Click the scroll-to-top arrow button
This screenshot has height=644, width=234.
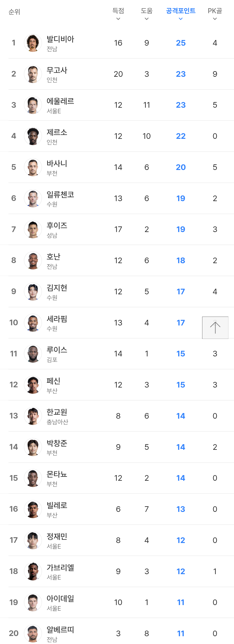click(x=215, y=327)
